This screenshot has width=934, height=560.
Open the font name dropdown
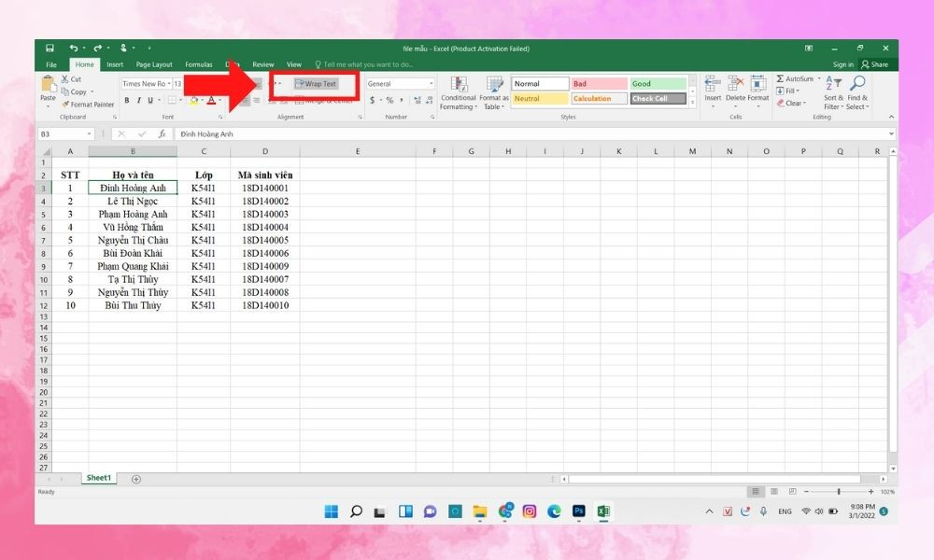pos(171,82)
